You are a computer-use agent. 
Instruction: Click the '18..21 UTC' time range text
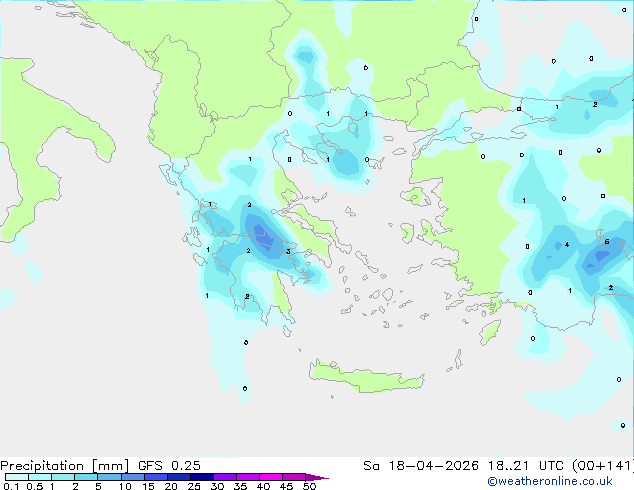tap(526, 466)
